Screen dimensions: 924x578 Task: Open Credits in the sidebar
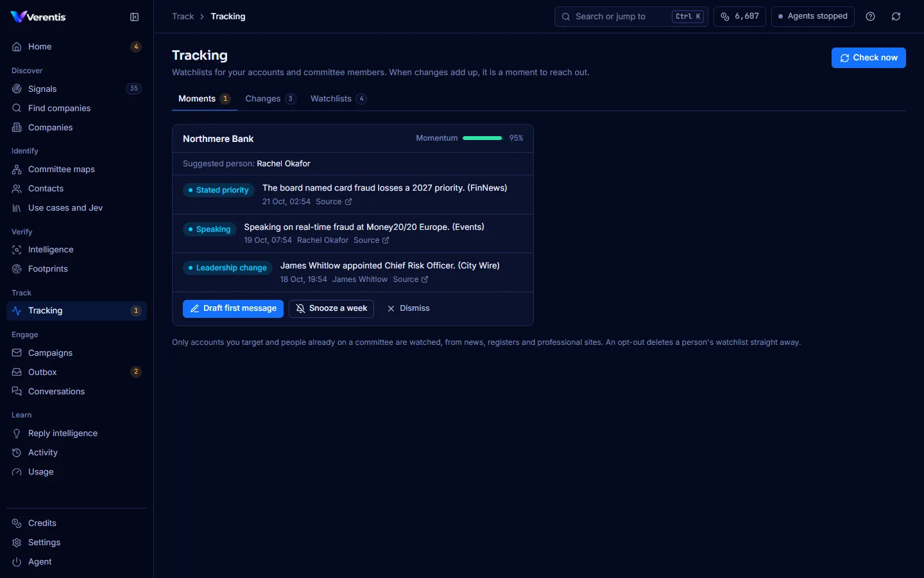click(76, 523)
